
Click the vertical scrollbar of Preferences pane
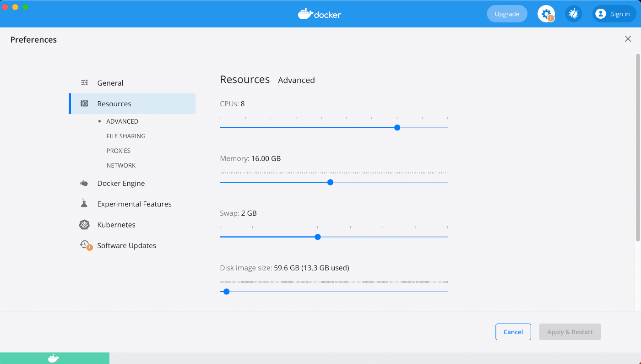tap(638, 147)
